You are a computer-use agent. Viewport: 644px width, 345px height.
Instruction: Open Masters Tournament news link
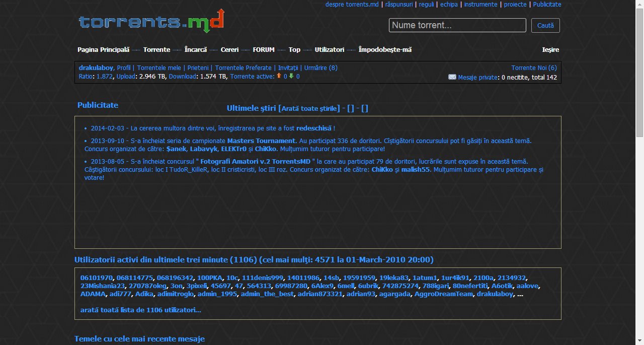(261, 141)
